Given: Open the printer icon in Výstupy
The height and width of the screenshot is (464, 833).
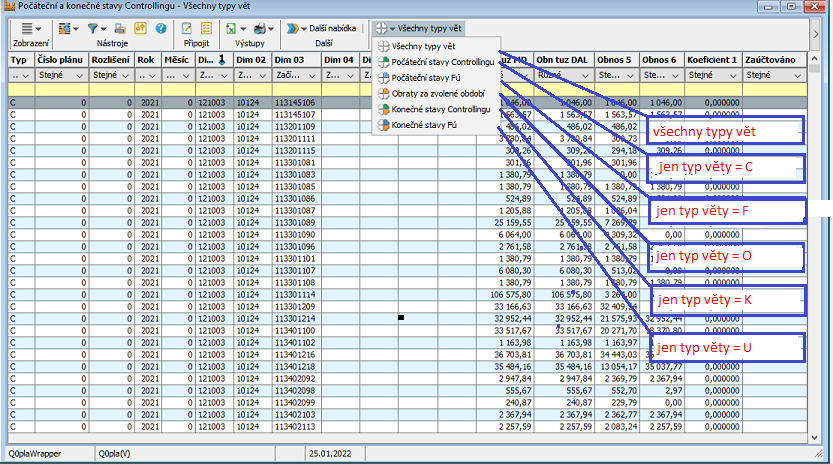Looking at the screenshot, I should (261, 29).
